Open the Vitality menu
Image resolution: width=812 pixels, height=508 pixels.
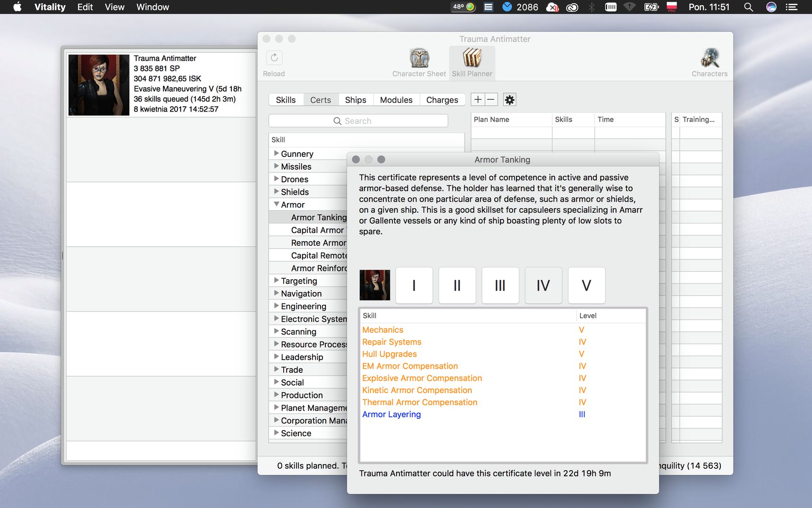50,7
